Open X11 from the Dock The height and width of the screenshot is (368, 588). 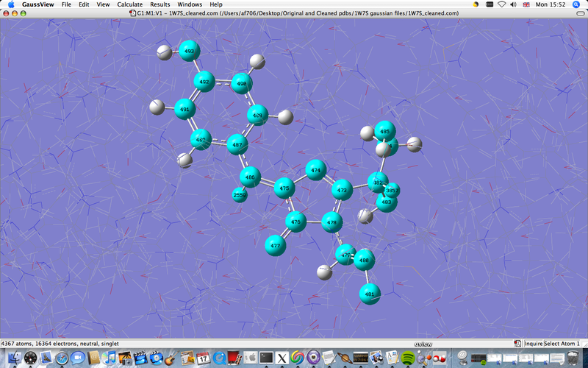[282, 358]
